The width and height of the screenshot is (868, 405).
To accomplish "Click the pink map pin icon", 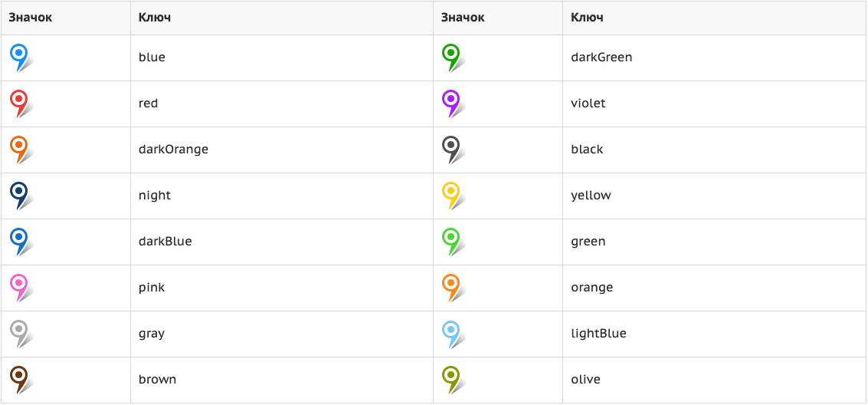I will 21,288.
